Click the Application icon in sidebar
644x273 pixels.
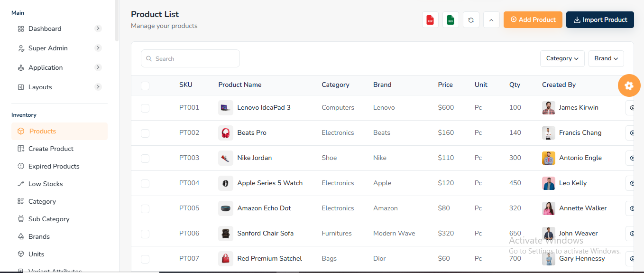[21, 67]
